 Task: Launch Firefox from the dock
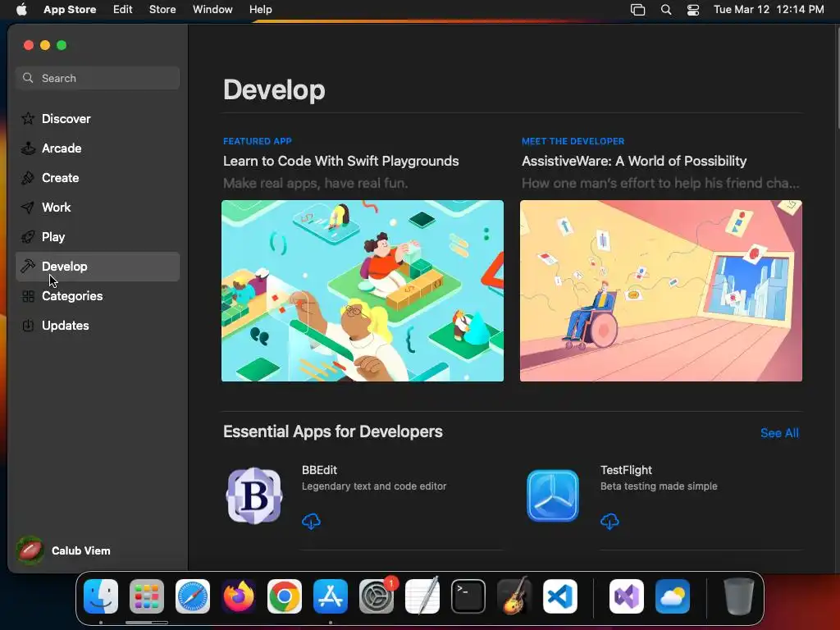tap(239, 596)
